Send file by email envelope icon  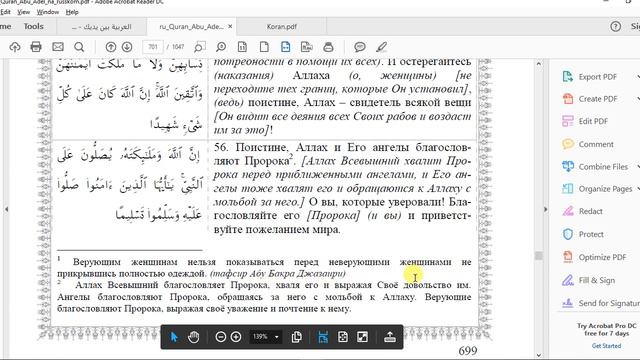(58, 47)
